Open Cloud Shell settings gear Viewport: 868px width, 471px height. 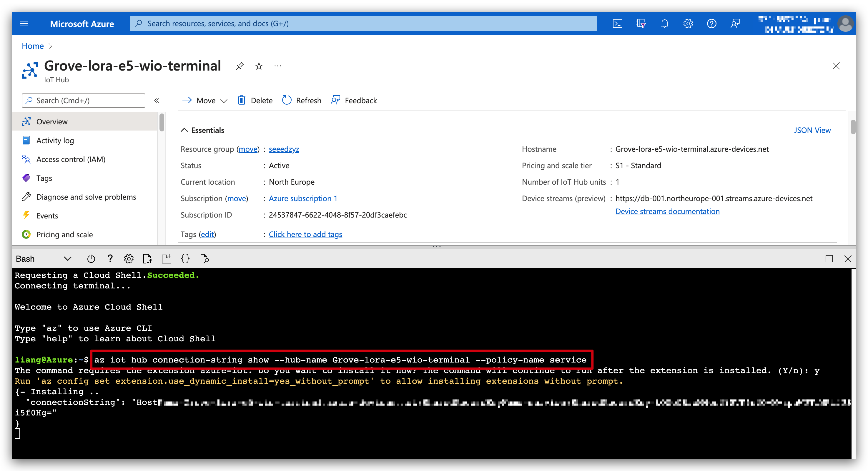[129, 258]
